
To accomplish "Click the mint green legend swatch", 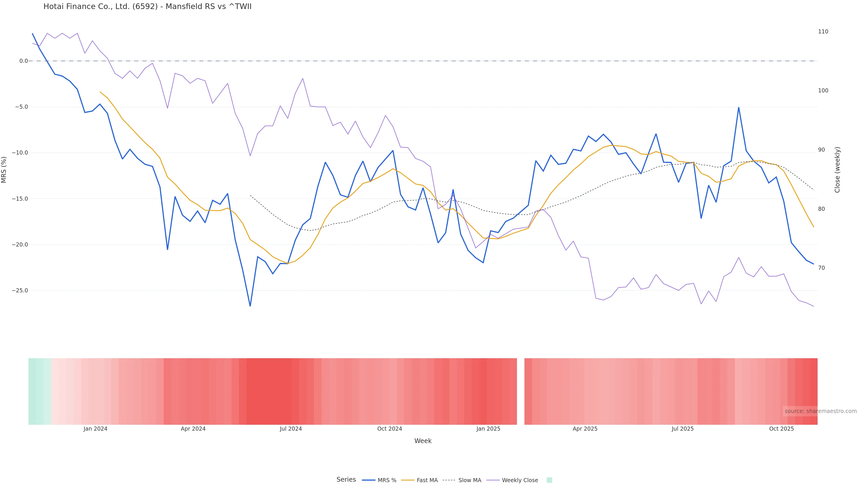I will [549, 480].
